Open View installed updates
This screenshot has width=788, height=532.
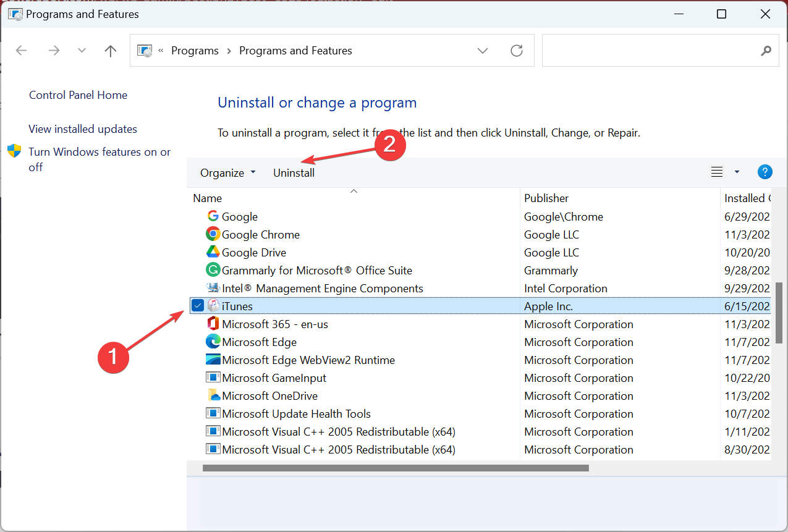83,129
